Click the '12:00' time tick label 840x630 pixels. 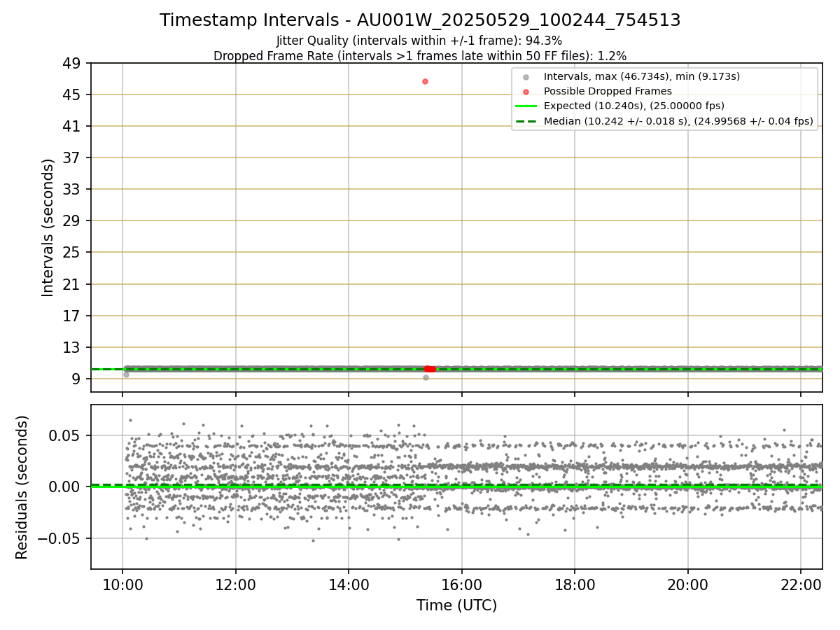236,584
